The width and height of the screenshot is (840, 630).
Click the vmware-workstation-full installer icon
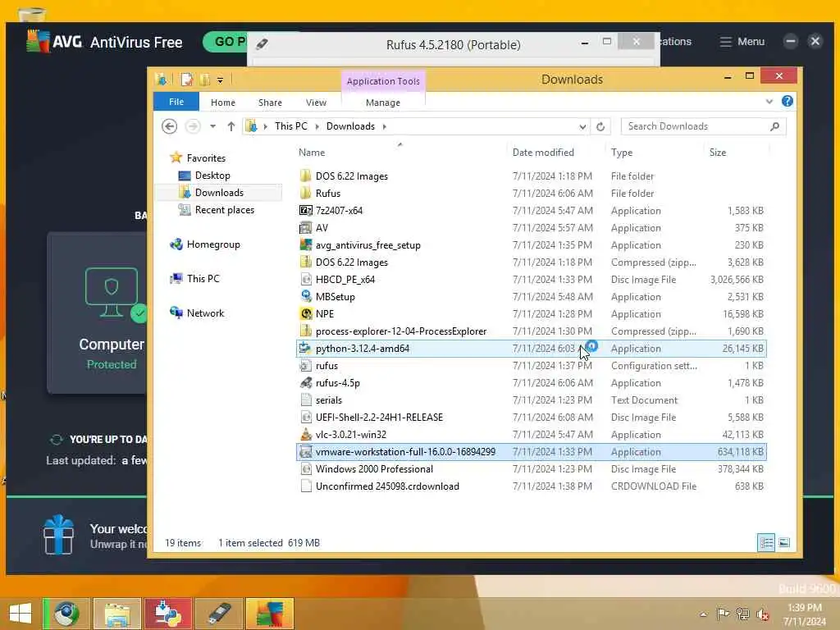(x=305, y=452)
